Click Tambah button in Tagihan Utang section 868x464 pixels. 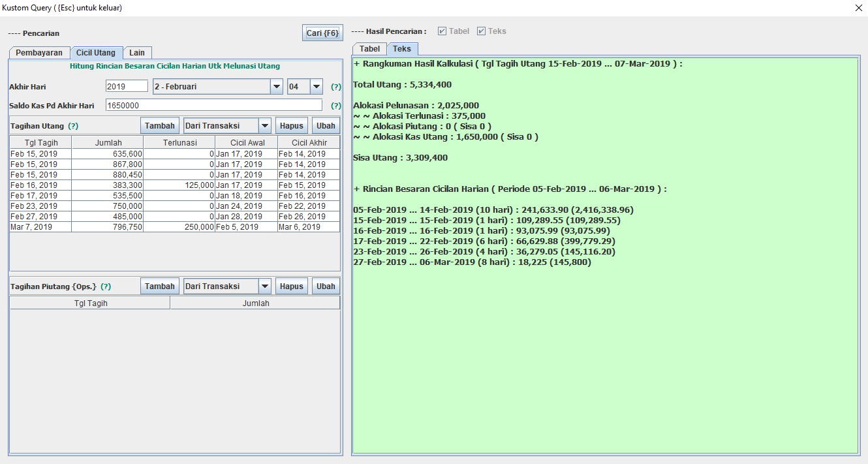pyautogui.click(x=159, y=126)
